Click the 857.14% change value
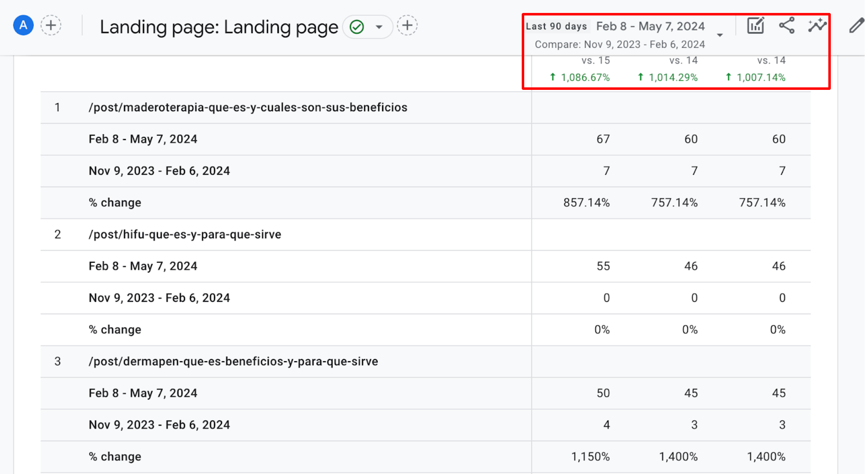Image resolution: width=868 pixels, height=474 pixels. point(586,202)
